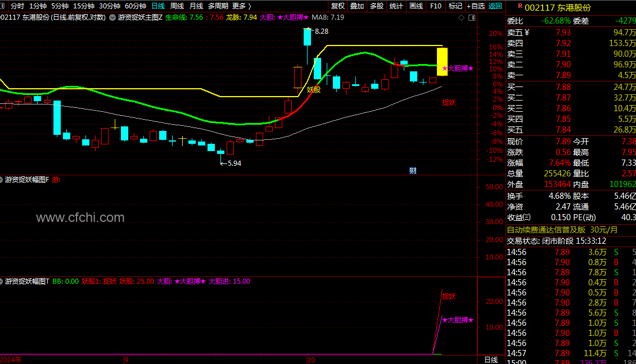Expand the 更多 periods menu
The height and width of the screenshot is (364, 636).
242,6
